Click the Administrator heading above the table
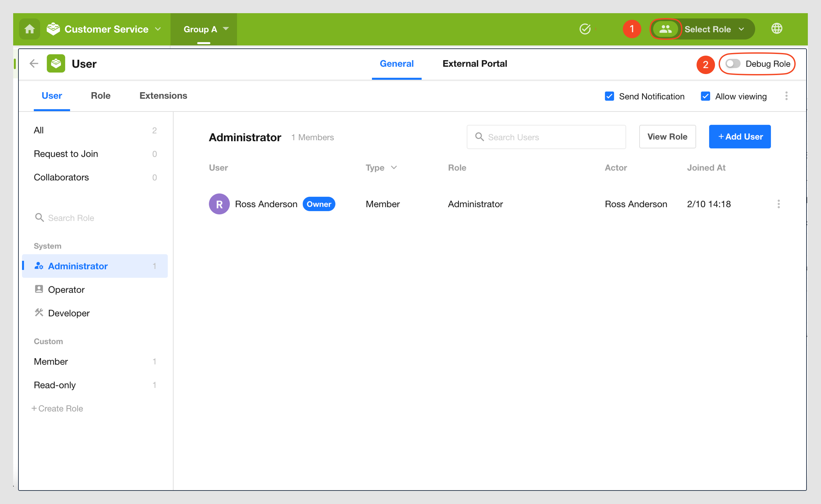Viewport: 821px width, 504px height. click(245, 137)
